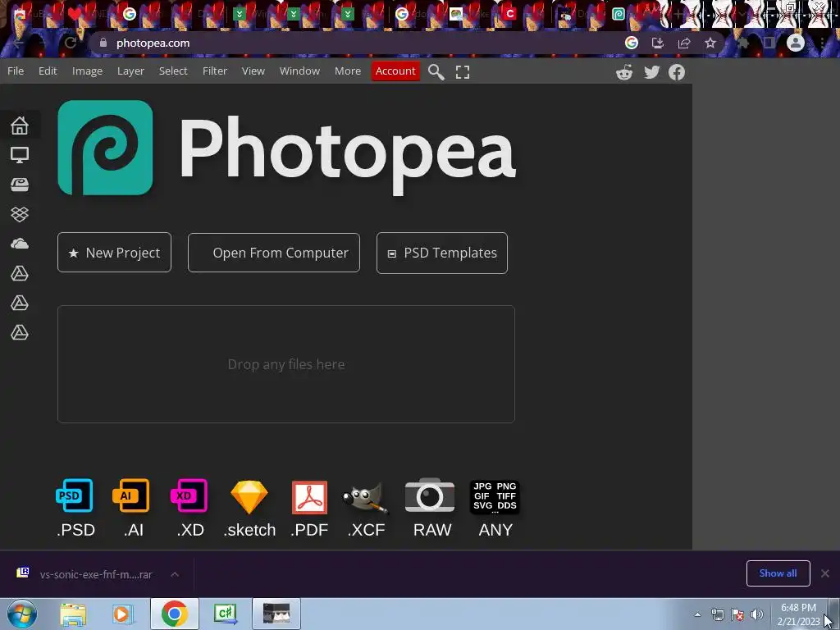Click the .AI format icon
The image size is (840, 630).
pyautogui.click(x=131, y=495)
